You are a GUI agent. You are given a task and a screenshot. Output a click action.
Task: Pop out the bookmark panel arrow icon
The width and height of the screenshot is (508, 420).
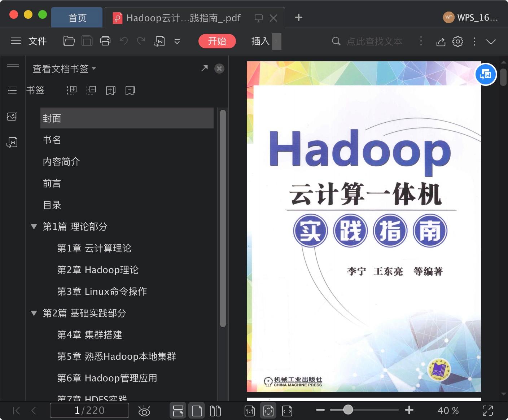(205, 68)
